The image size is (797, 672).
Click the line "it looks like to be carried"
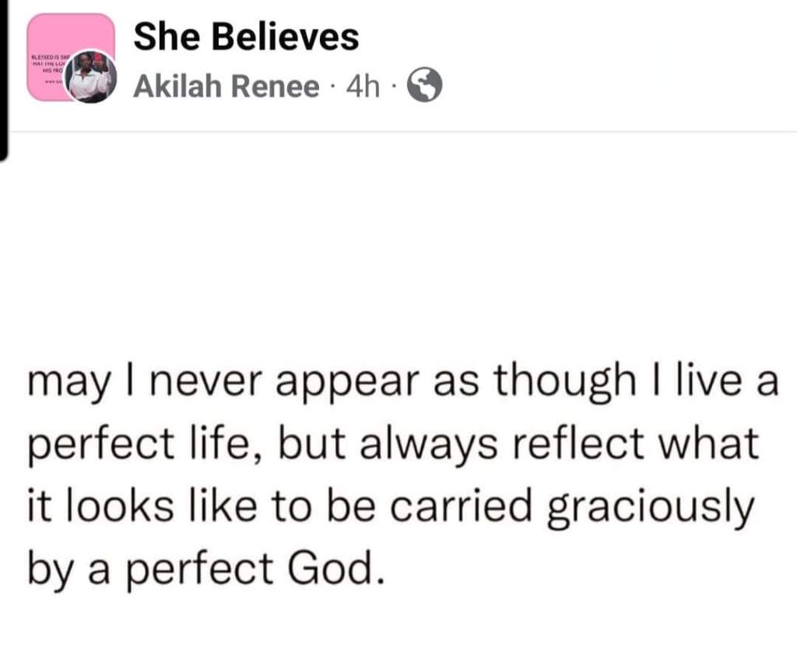tap(391, 506)
